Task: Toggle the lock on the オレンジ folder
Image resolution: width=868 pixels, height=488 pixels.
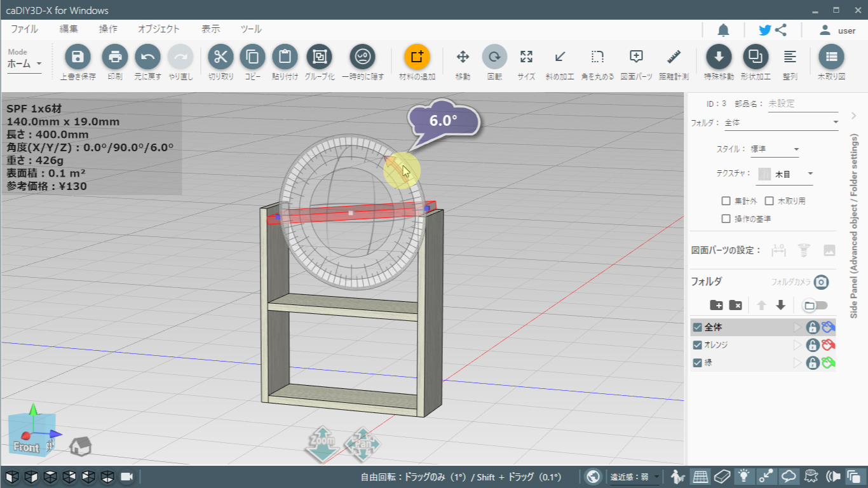Action: point(812,345)
